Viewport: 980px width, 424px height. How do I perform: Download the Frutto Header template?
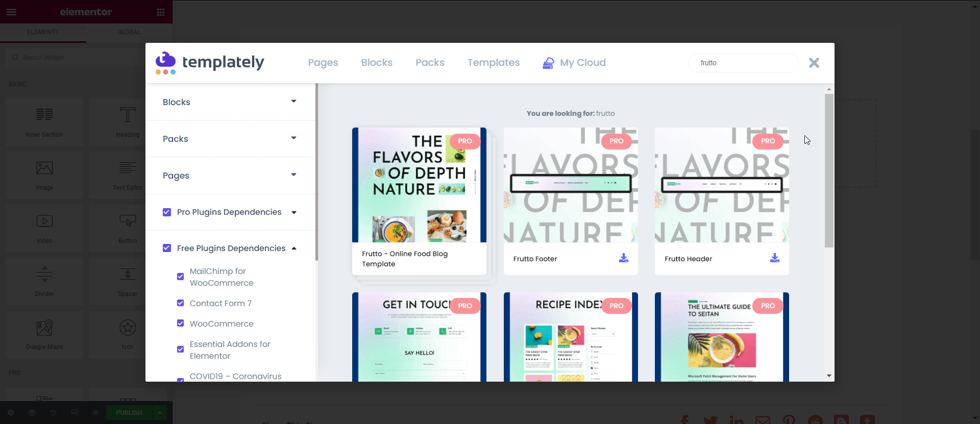(775, 258)
